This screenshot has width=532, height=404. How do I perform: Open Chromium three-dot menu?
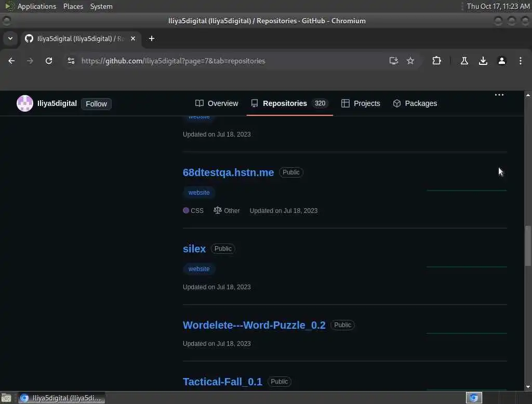pyautogui.click(x=521, y=61)
